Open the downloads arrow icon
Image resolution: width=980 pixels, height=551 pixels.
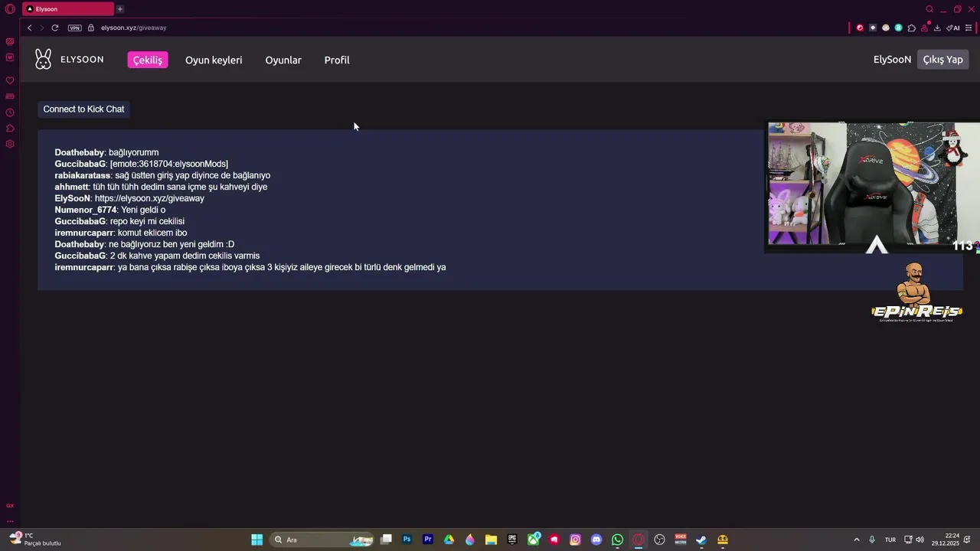pos(937,28)
